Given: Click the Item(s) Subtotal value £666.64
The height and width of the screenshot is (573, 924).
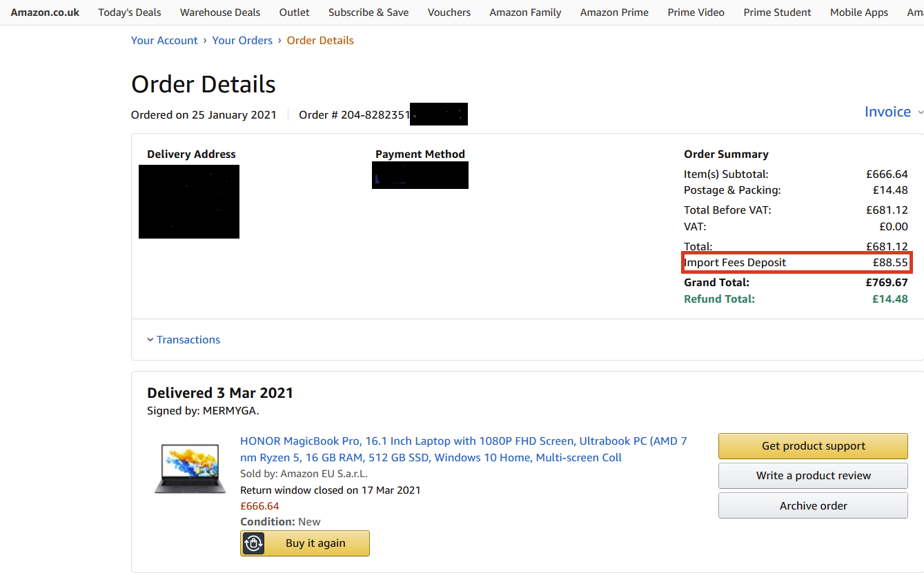Looking at the screenshot, I should pyautogui.click(x=887, y=174).
